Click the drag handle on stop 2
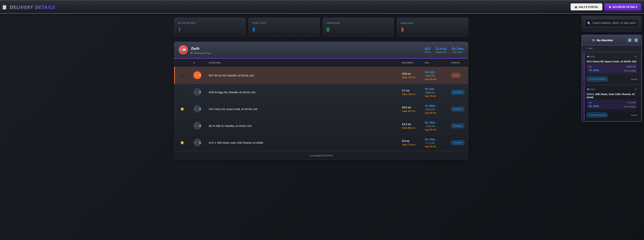The height and width of the screenshot is (240, 644). coord(195,92)
